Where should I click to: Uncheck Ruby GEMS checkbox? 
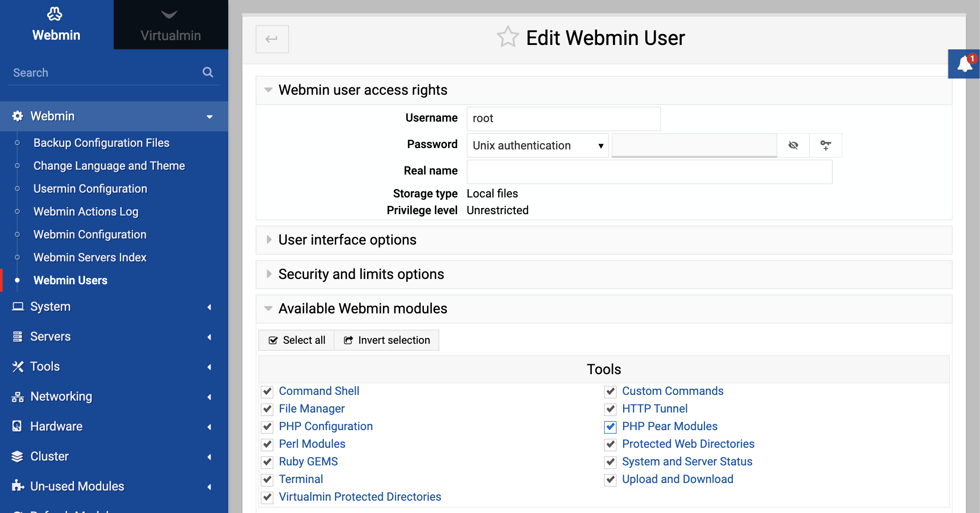point(267,462)
